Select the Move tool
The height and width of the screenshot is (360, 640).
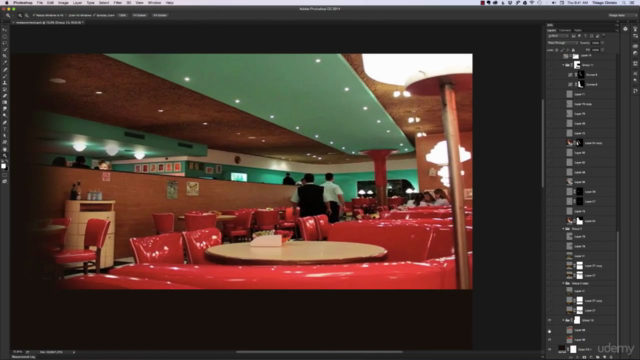coord(5,30)
